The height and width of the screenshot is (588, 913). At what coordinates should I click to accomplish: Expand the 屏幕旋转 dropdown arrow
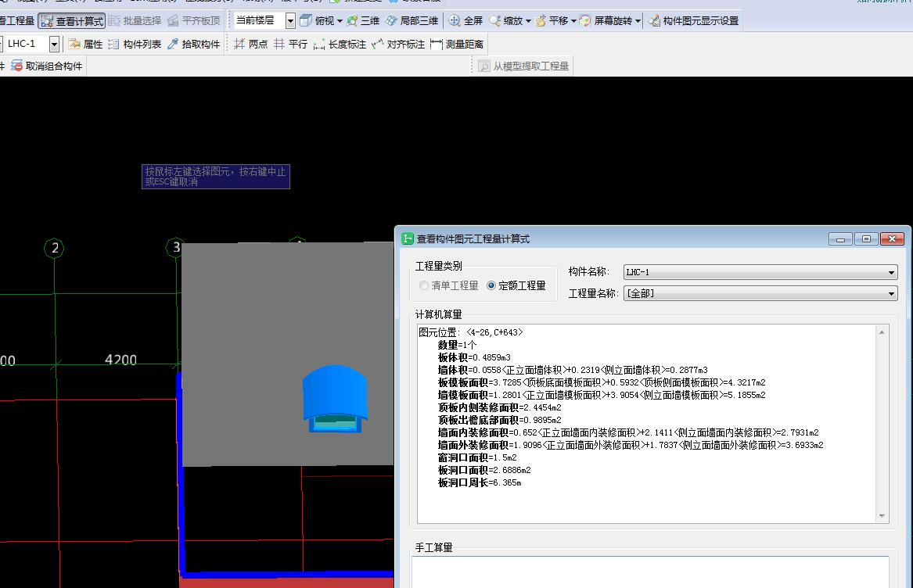638,22
